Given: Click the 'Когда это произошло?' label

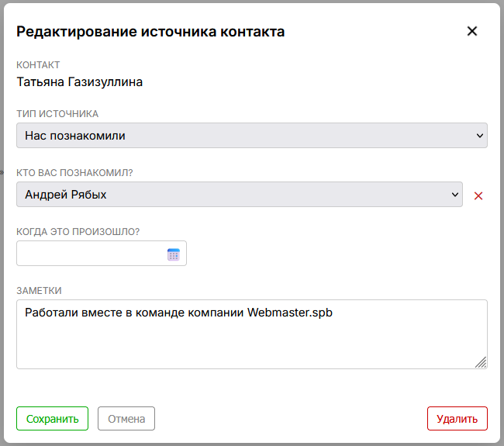Looking at the screenshot, I should pos(78,232).
